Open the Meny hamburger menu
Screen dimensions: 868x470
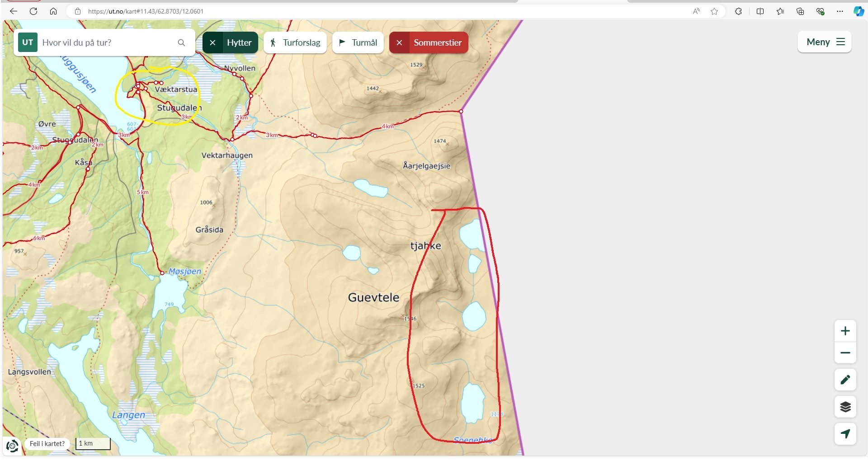825,42
